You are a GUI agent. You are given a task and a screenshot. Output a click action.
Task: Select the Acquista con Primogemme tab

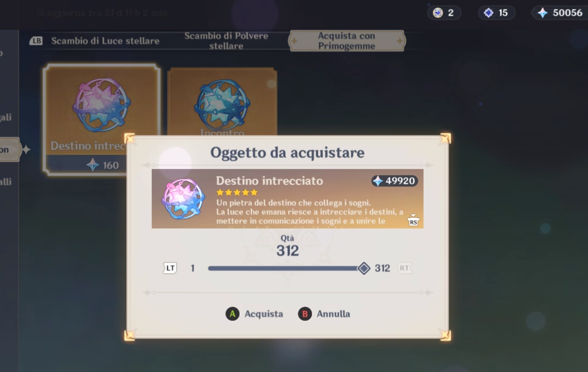(347, 41)
